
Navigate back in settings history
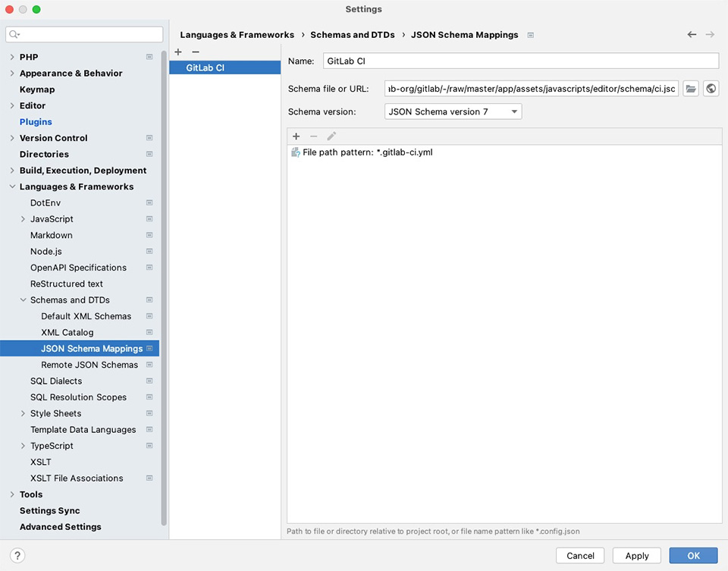[692, 34]
